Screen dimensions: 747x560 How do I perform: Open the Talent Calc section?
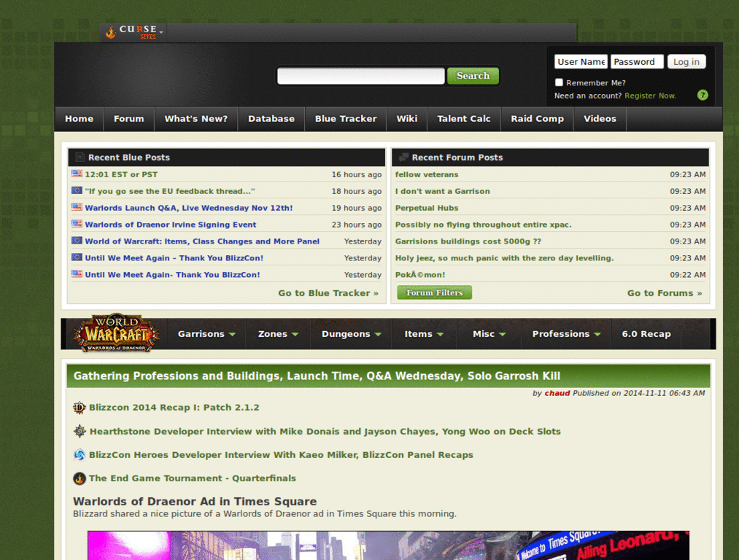tap(464, 119)
